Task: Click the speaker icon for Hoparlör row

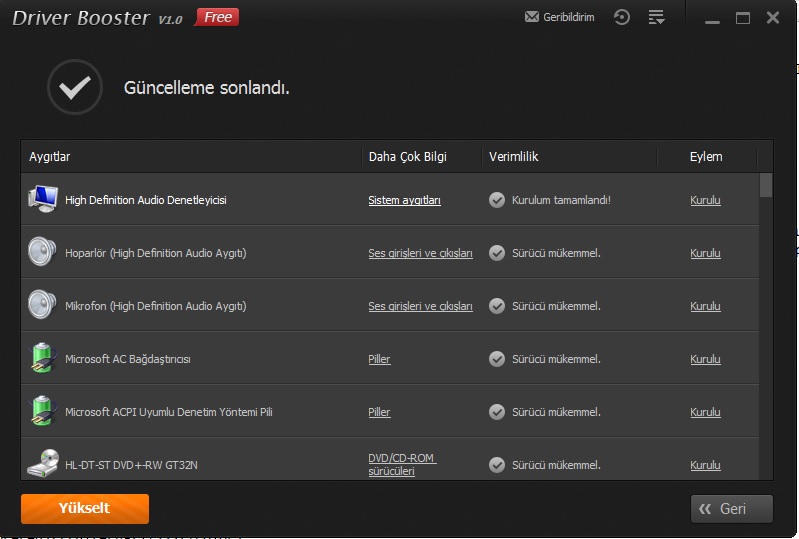Action: [x=42, y=252]
